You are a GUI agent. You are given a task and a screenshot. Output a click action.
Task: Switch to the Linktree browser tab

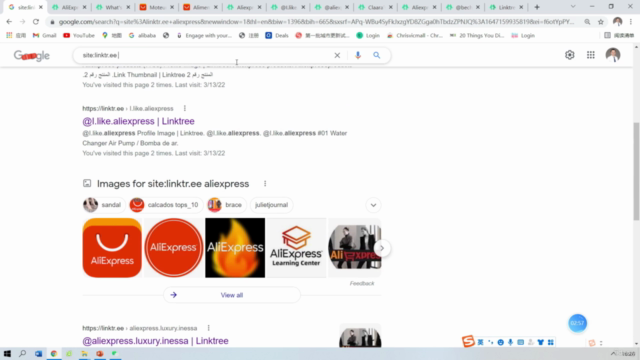506,7
